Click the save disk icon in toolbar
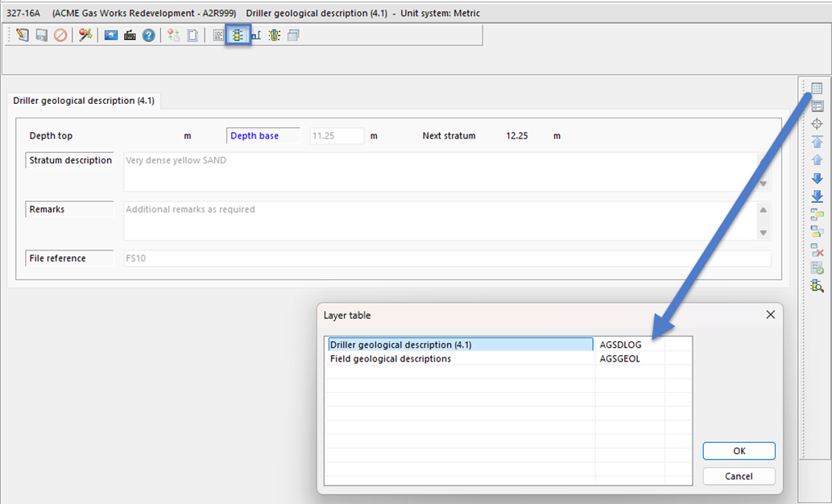The width and height of the screenshot is (832, 504). pos(41,35)
